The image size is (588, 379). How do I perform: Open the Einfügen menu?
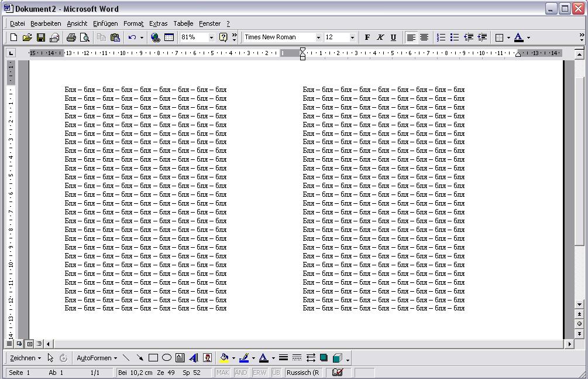coord(105,23)
